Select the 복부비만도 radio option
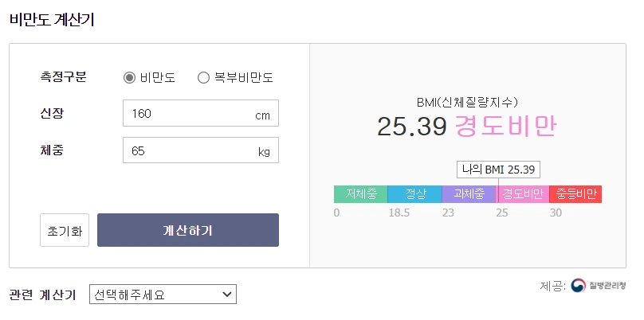 point(203,78)
